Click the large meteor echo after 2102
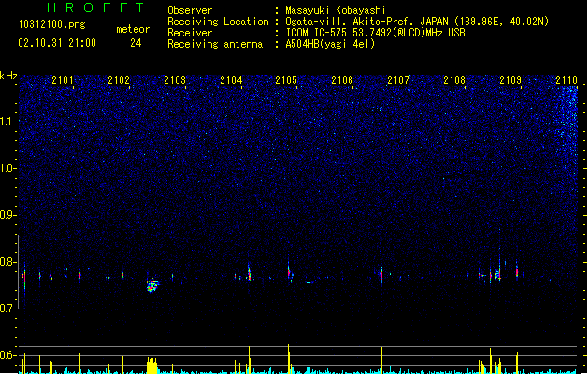 pyautogui.click(x=151, y=286)
